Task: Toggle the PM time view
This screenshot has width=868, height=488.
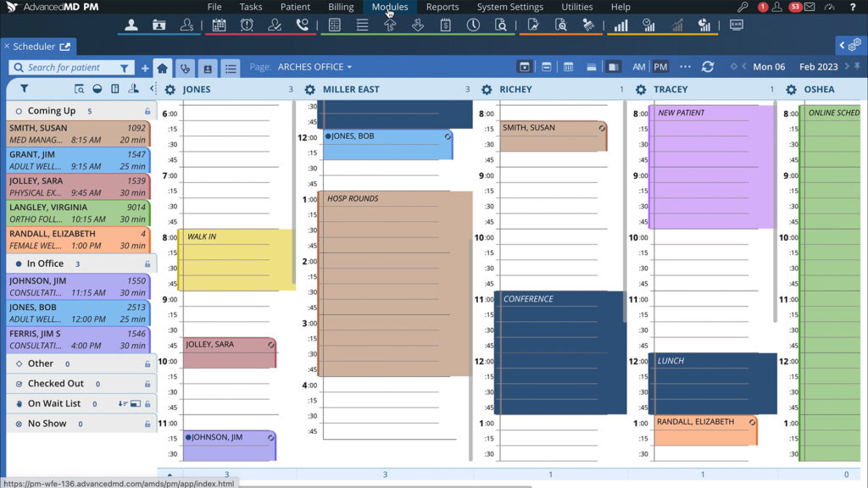Action: [x=659, y=67]
